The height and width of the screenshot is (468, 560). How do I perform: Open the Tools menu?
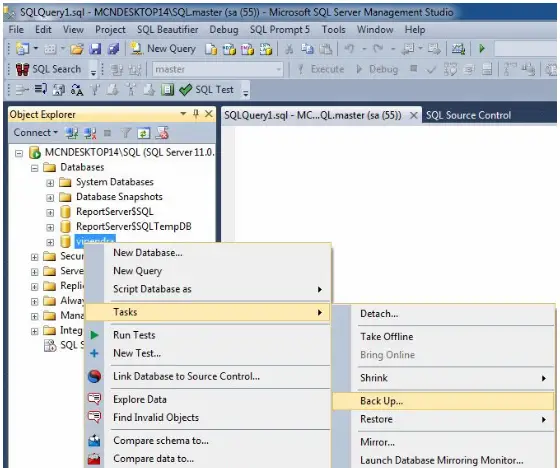tap(334, 30)
